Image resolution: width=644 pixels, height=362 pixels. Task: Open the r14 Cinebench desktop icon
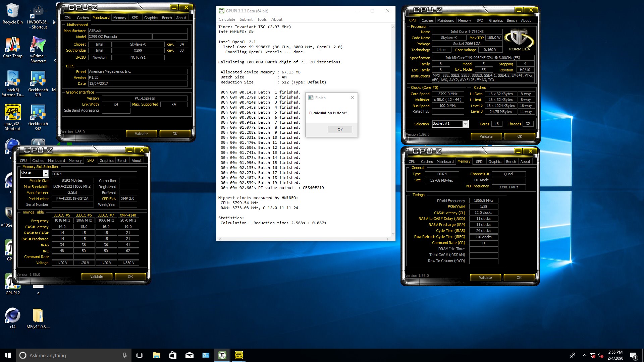[x=12, y=318]
